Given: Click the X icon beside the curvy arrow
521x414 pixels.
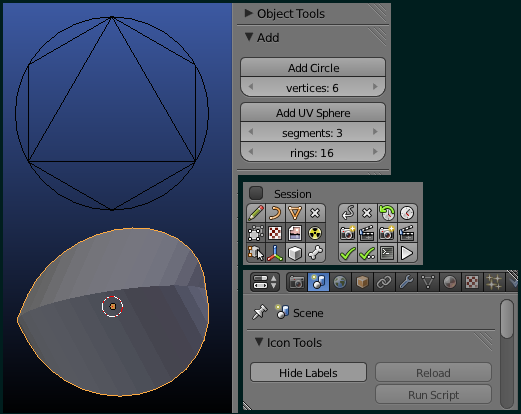Looking at the screenshot, I should pyautogui.click(x=367, y=213).
